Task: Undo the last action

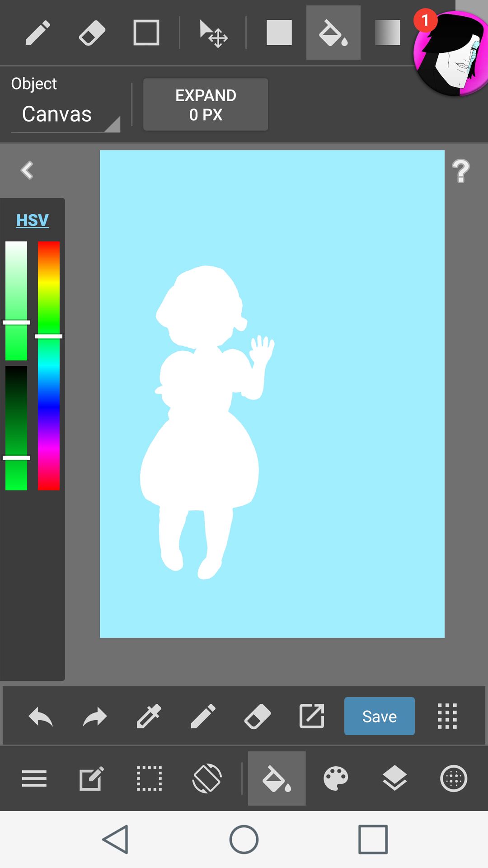Action: tap(41, 717)
